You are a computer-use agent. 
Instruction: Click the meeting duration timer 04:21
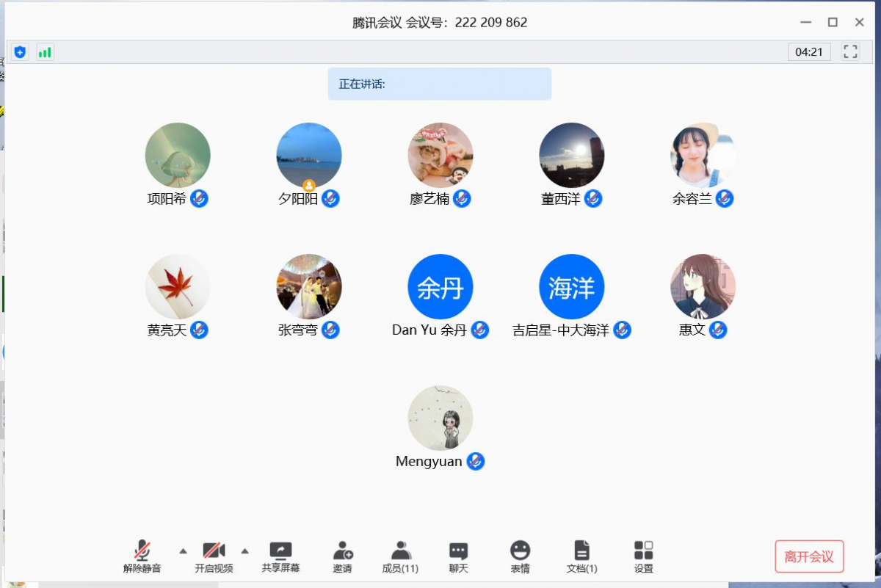pyautogui.click(x=809, y=51)
